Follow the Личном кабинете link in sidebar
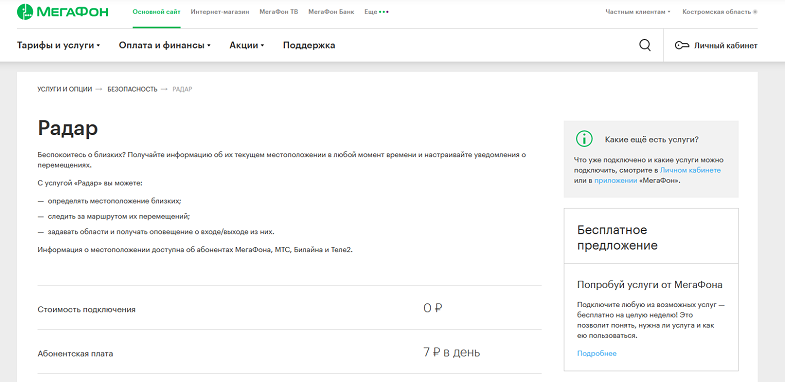 point(690,170)
